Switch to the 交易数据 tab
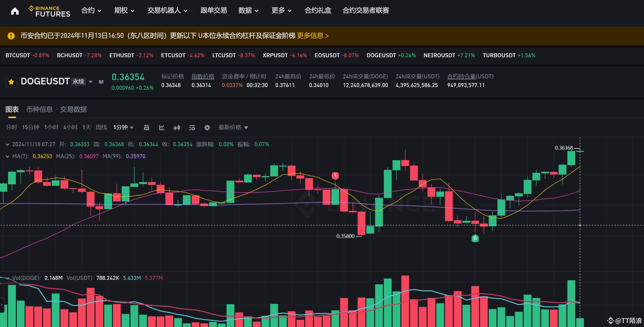Viewport: 644px width, 327px height. (74, 109)
